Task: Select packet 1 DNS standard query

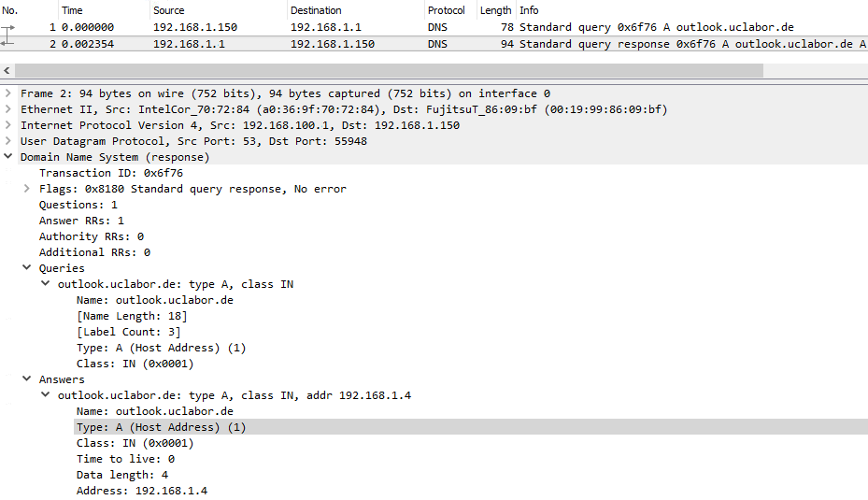Action: pyautogui.click(x=434, y=27)
